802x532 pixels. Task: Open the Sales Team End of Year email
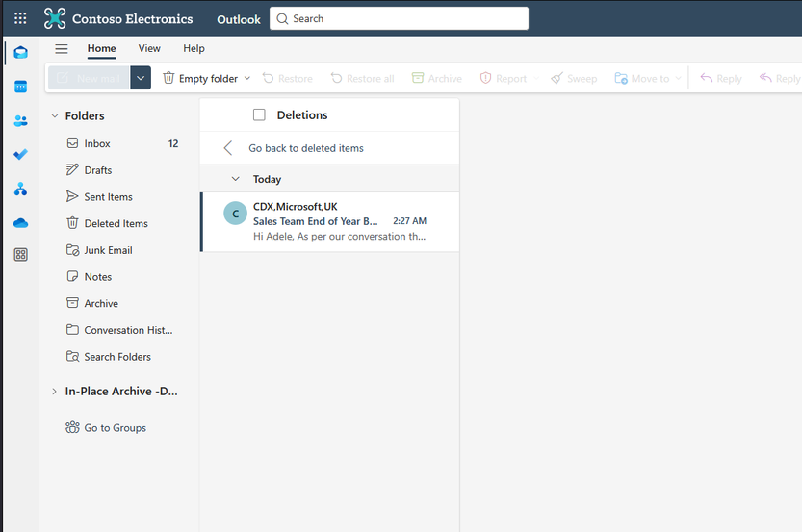click(330, 222)
